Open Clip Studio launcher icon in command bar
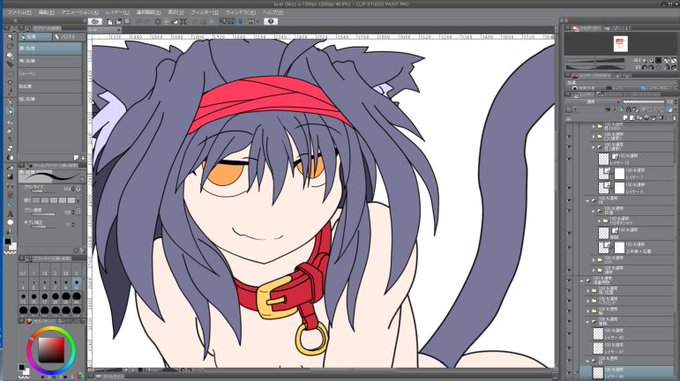Image resolution: width=680 pixels, height=381 pixels. [95, 21]
